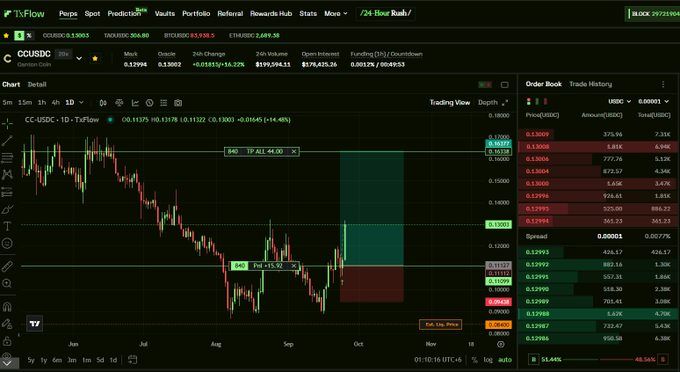Viewport: 680px width, 372px height.
Task: Select the XABCD pattern tool
Action: (7, 175)
